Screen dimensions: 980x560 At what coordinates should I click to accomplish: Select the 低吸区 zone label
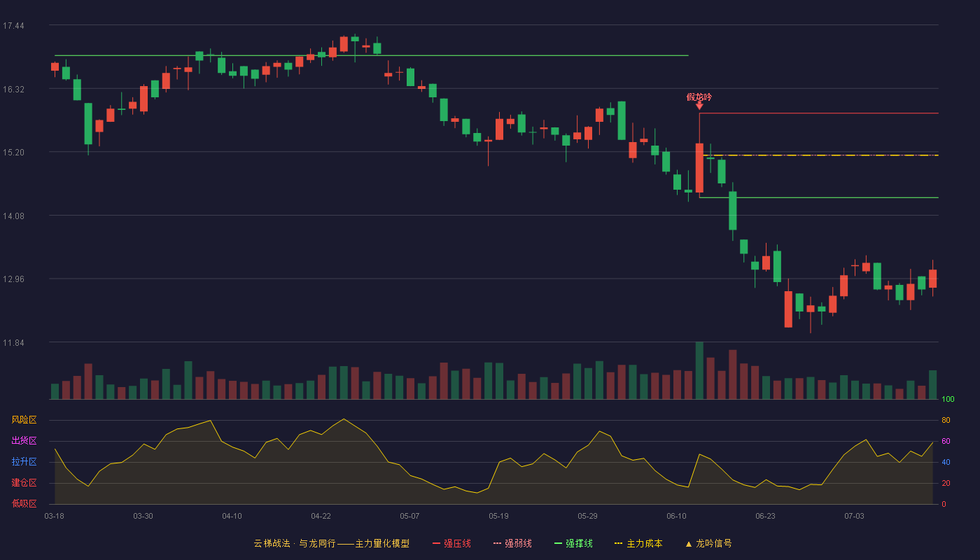point(24,503)
